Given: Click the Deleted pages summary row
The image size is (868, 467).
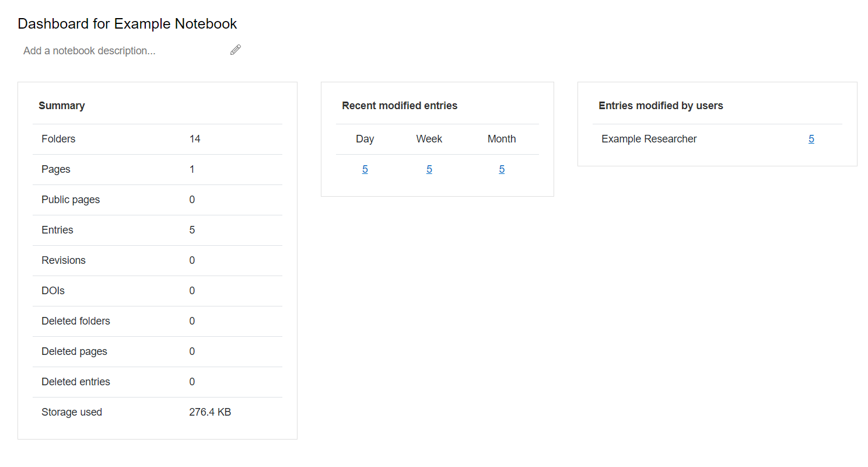Looking at the screenshot, I should pyautogui.click(x=157, y=351).
